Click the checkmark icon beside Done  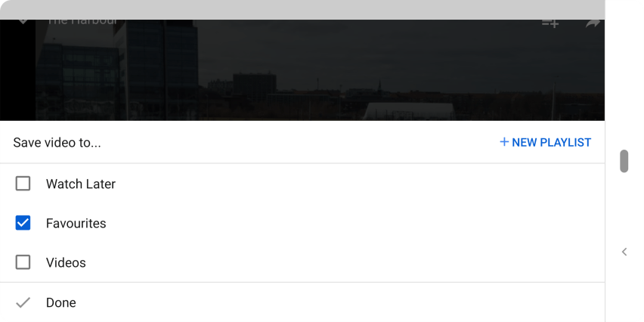(x=23, y=302)
